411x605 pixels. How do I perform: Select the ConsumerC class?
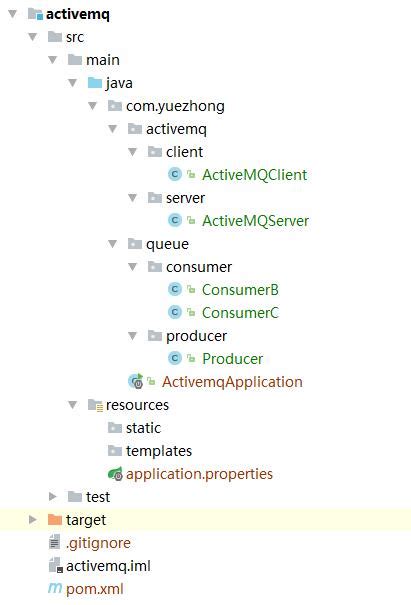[240, 313]
